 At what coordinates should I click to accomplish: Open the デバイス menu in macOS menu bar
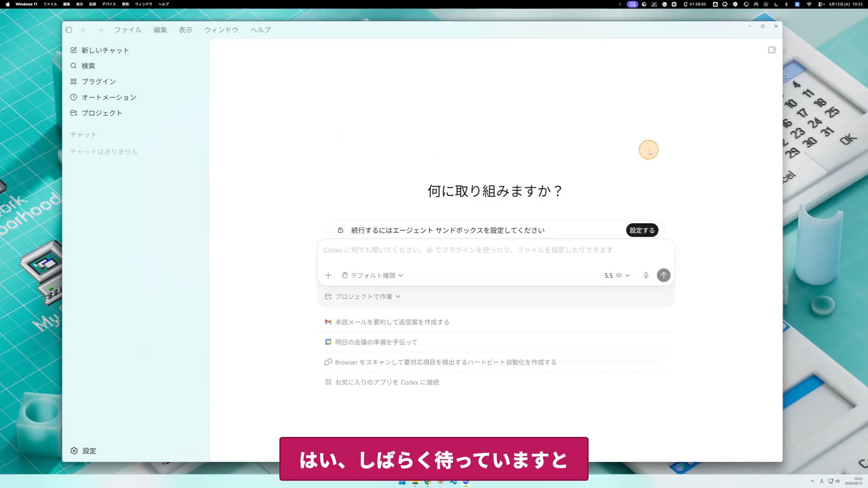(x=109, y=4)
